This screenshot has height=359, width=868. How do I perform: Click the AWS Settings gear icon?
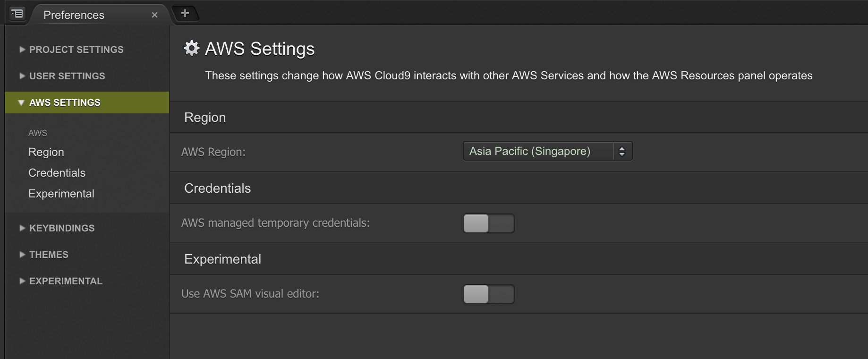pyautogui.click(x=191, y=48)
